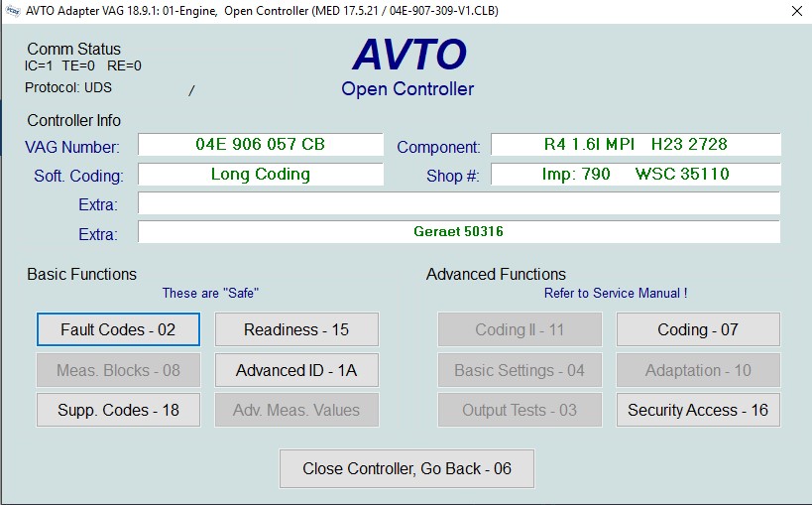812x505 pixels.
Task: Close the AVTO Adapter window
Action: 797,11
